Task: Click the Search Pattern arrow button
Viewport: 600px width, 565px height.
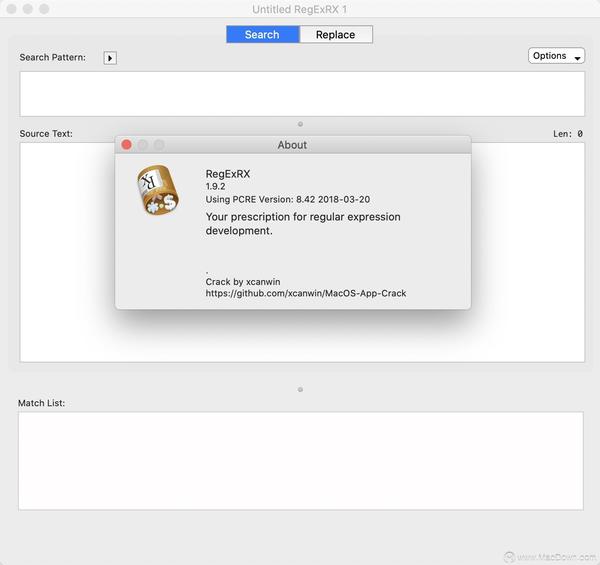Action: pos(110,58)
